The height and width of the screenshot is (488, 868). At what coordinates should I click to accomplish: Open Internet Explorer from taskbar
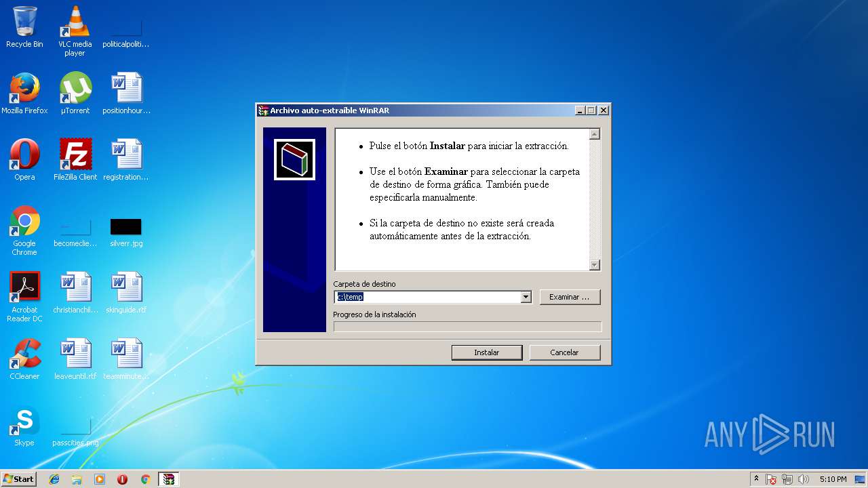tap(54, 479)
